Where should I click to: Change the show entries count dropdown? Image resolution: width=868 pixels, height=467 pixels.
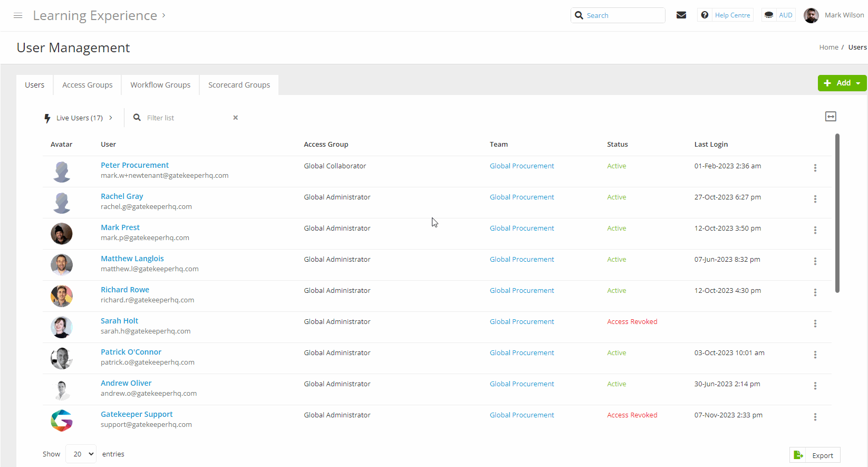click(81, 454)
